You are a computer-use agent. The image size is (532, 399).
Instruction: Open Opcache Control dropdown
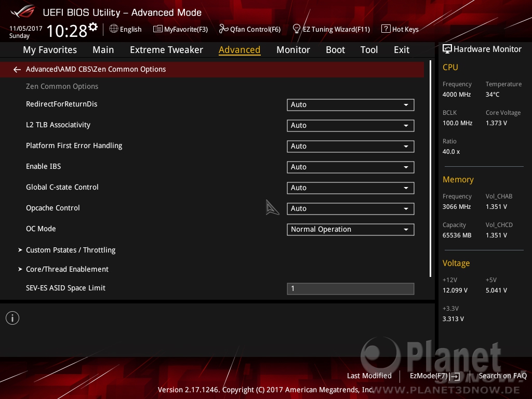351,209
